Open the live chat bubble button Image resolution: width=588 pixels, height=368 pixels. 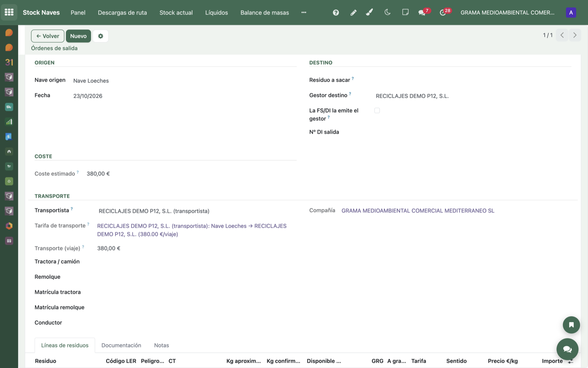click(x=567, y=349)
